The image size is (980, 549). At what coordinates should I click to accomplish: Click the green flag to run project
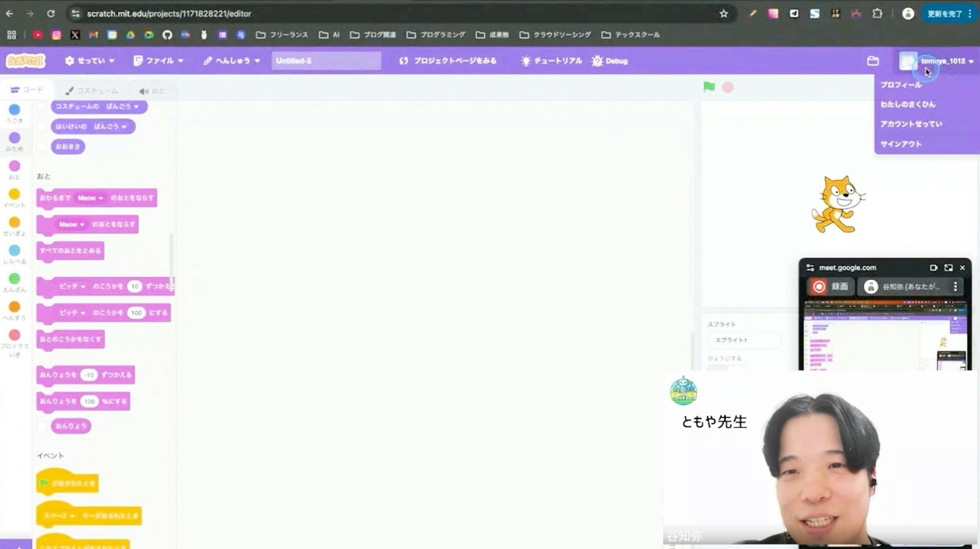pyautogui.click(x=709, y=87)
